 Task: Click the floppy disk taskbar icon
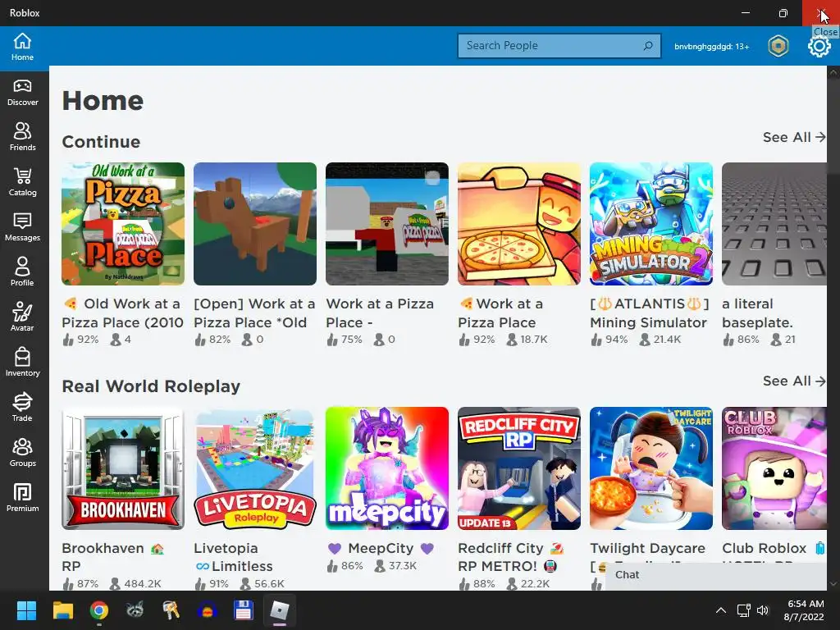pos(243,610)
